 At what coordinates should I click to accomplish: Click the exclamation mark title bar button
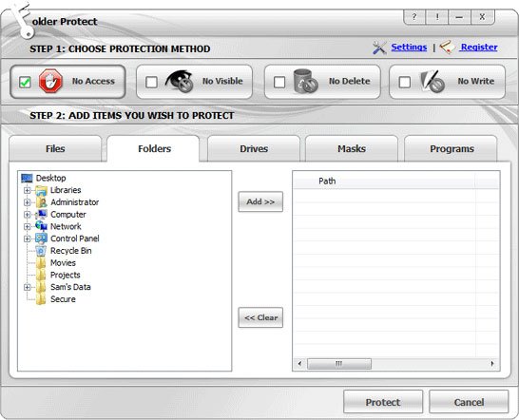pos(437,17)
